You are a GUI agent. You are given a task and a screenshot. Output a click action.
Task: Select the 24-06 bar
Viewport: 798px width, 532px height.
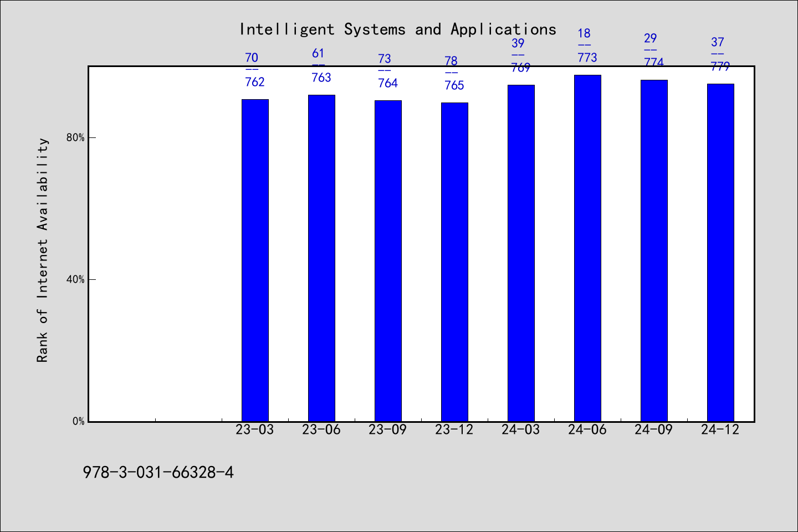[x=587, y=248]
